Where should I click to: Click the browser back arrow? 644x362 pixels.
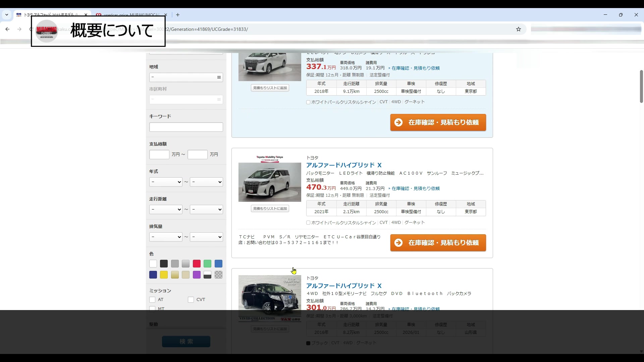(7, 29)
